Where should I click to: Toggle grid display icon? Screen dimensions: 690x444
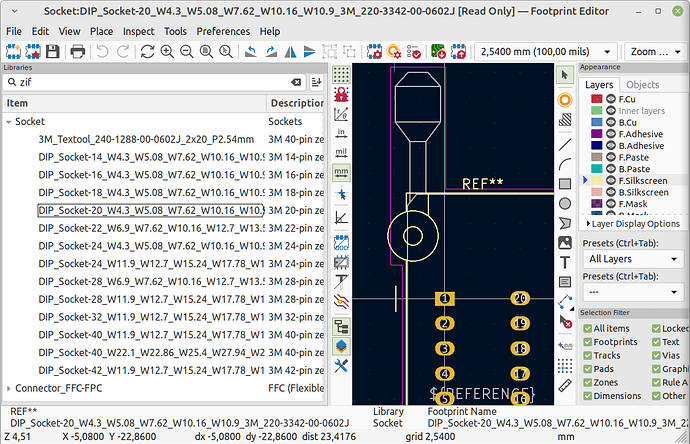point(341,75)
